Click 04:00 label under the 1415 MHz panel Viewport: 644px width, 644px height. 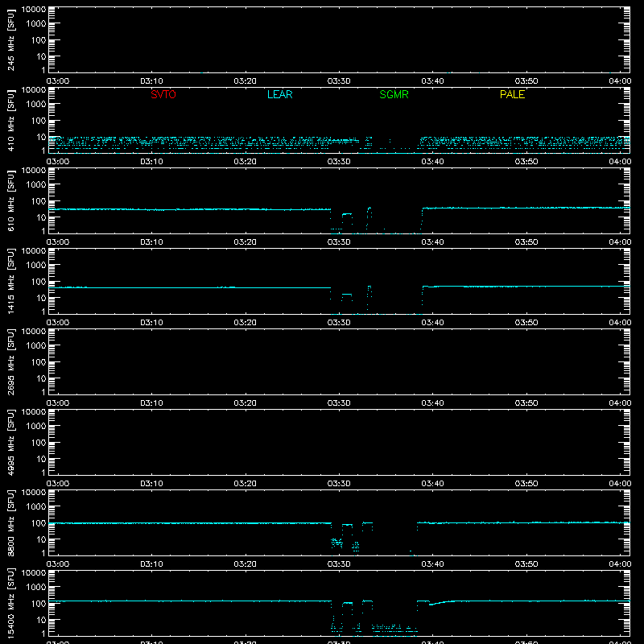[620, 323]
